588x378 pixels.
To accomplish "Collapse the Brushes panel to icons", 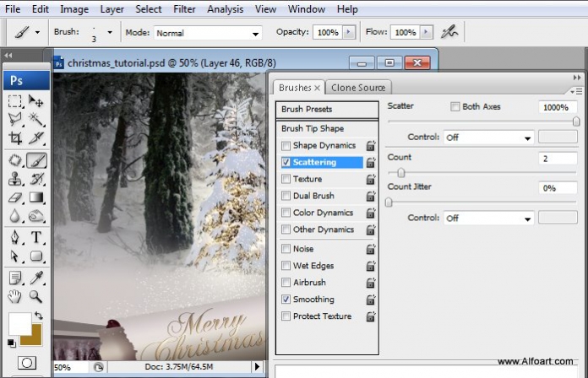I will (x=576, y=78).
